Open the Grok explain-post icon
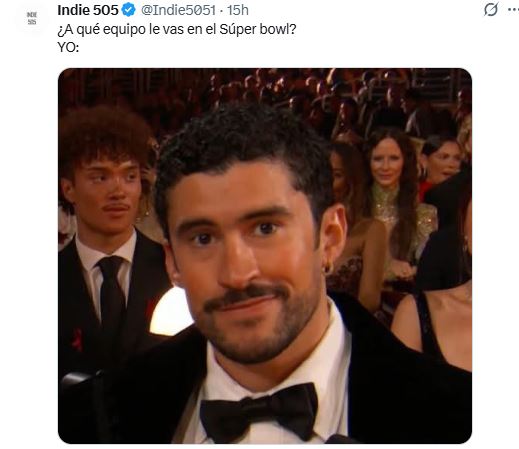519x449 pixels. pyautogui.click(x=491, y=9)
